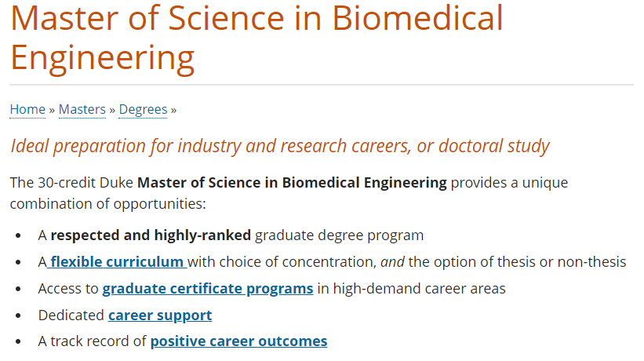Go to the Masters breadcrumb link
644x361 pixels.
click(82, 110)
